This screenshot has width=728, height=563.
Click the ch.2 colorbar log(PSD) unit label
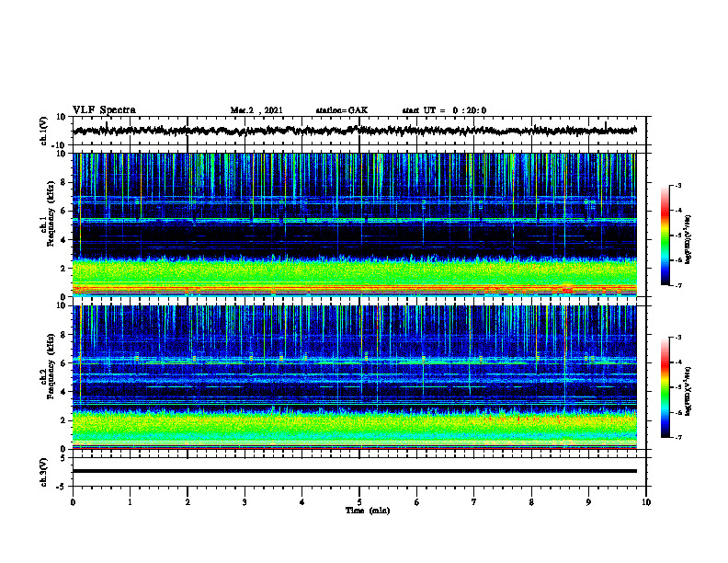(688, 392)
